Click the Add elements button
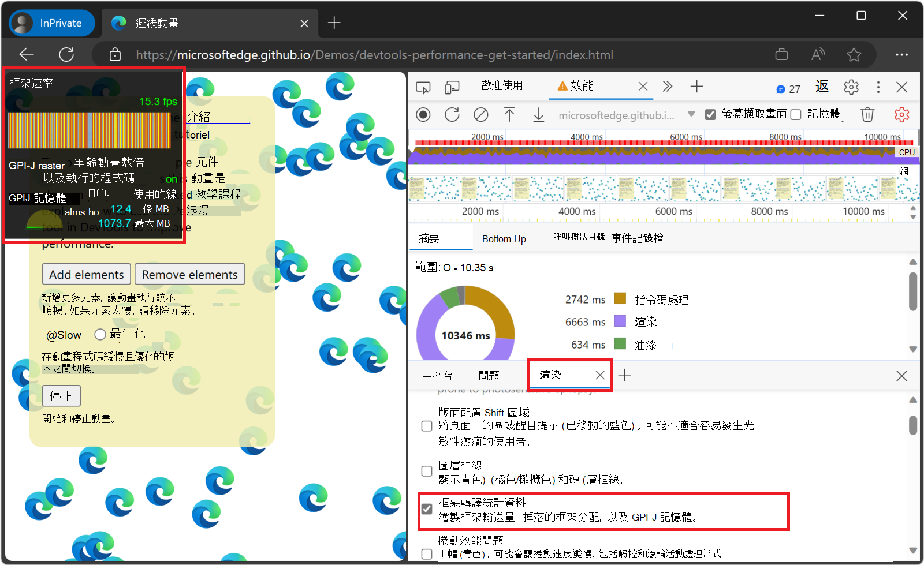This screenshot has width=924, height=565. pos(87,274)
